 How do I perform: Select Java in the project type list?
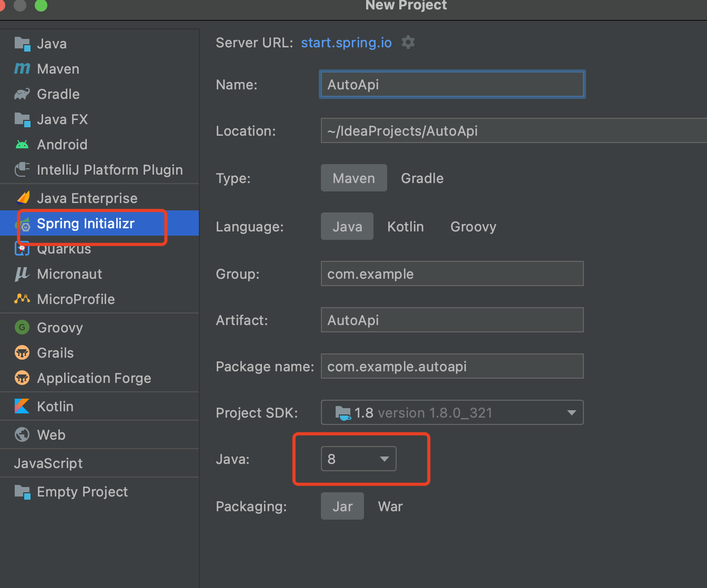99,44
